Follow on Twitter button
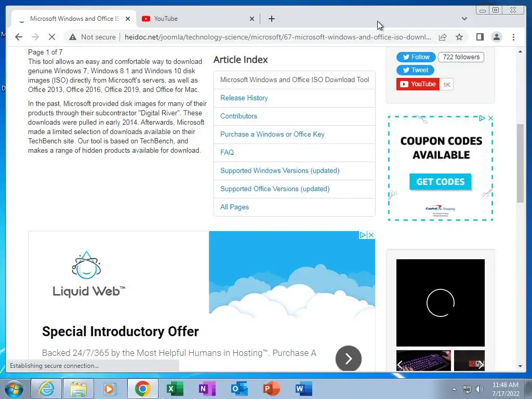This screenshot has width=532, height=399. click(x=416, y=57)
